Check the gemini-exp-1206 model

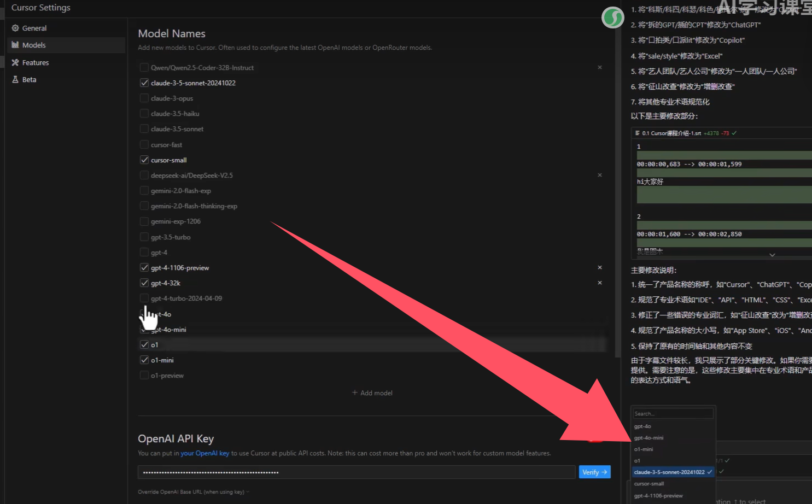coord(144,221)
